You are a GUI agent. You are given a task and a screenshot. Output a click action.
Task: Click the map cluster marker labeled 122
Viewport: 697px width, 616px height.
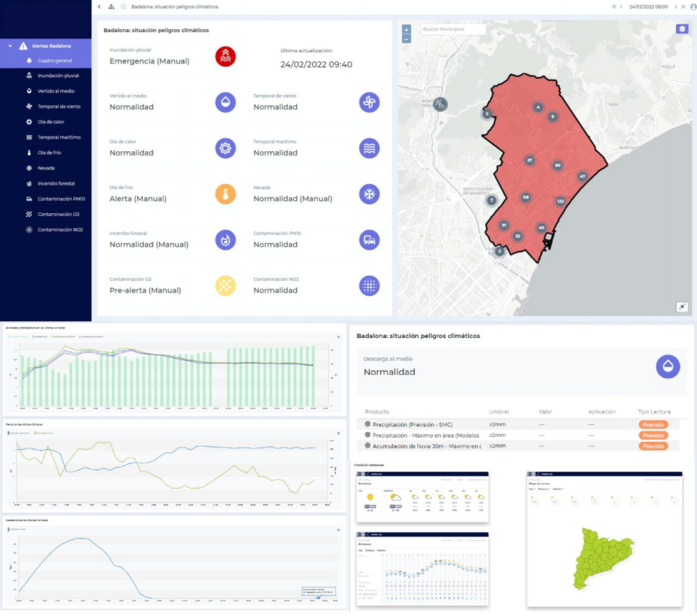point(560,201)
